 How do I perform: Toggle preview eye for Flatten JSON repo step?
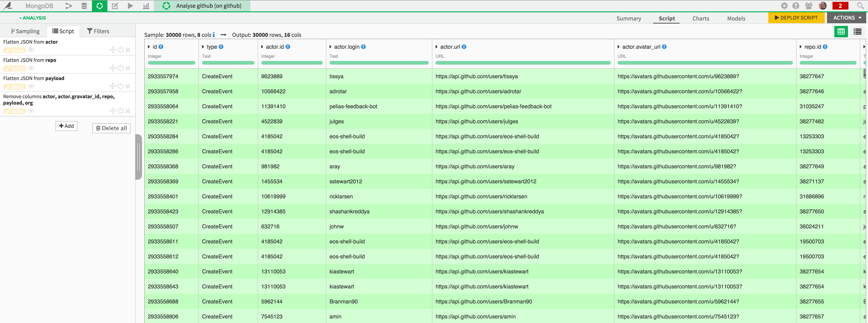tap(31, 68)
